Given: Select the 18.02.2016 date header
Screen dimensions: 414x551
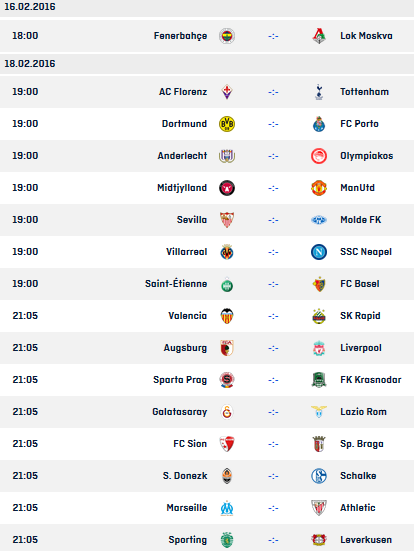Looking at the screenshot, I should tap(30, 64).
